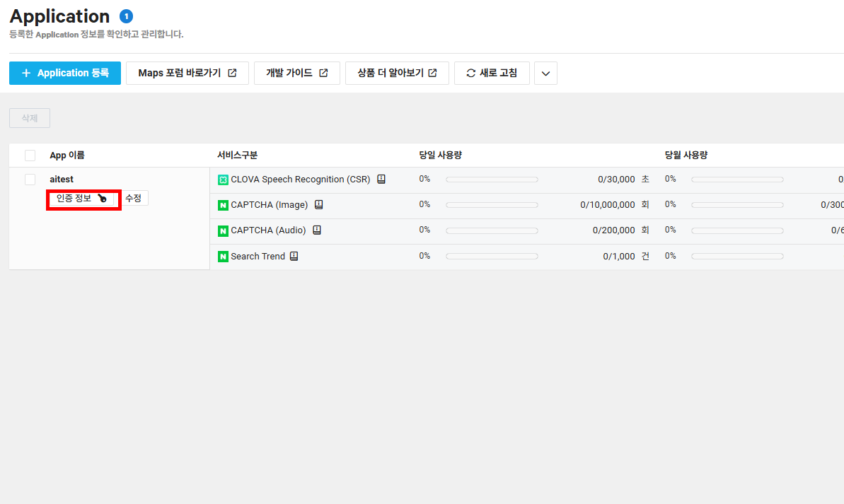Screen dimensions: 844x504
Task: Click the disabled 삭제 button
Action: click(30, 118)
